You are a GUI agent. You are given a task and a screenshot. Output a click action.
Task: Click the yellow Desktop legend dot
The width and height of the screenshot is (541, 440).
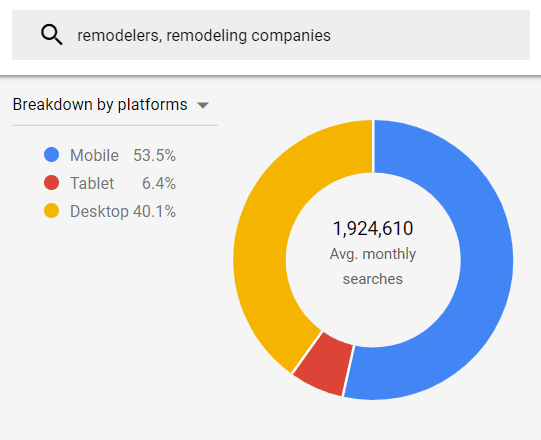click(51, 211)
